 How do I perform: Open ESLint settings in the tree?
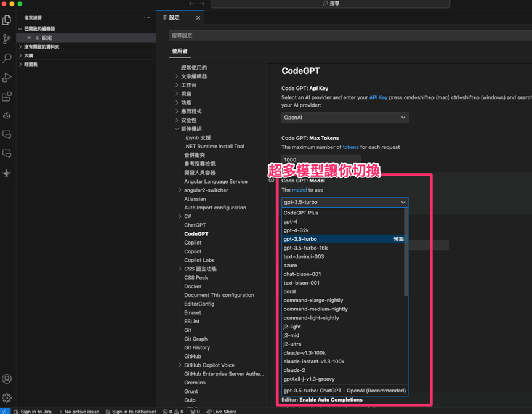[x=191, y=322]
